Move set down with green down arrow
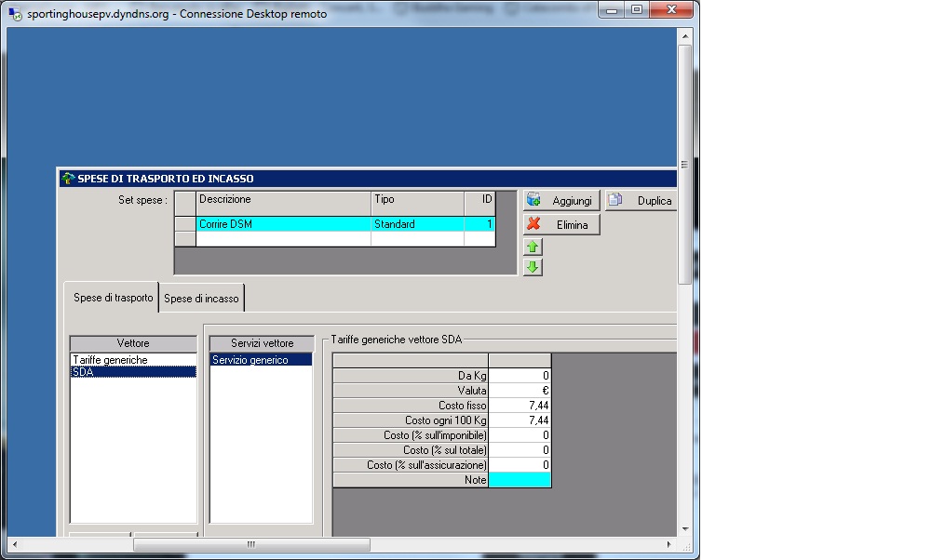Viewport: 945px width, 560px height. click(x=533, y=267)
